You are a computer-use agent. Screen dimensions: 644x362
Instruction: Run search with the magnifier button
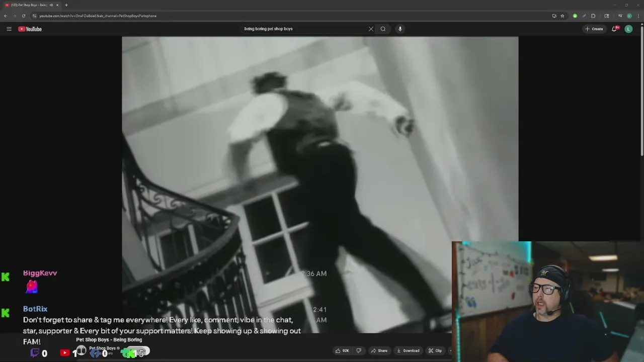click(383, 29)
